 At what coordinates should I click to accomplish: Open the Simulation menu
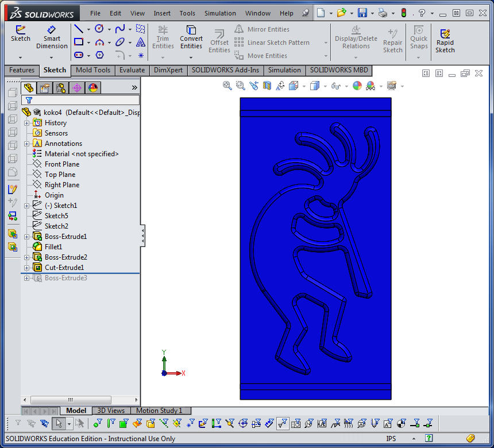220,13
